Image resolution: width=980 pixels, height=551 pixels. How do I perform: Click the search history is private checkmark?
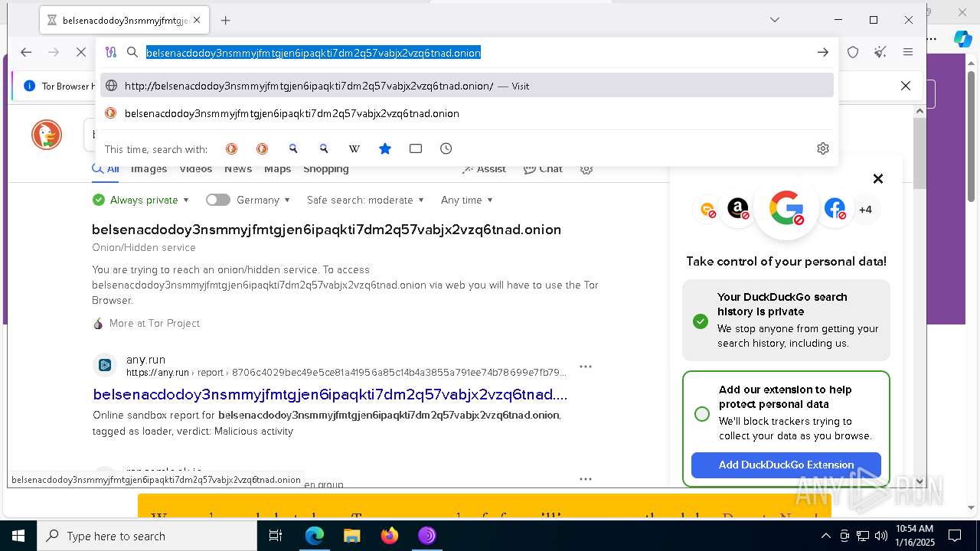(701, 321)
